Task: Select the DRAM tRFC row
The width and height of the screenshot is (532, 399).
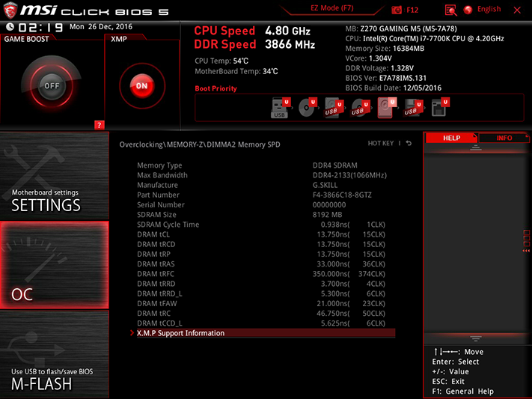Action: pyautogui.click(x=263, y=274)
